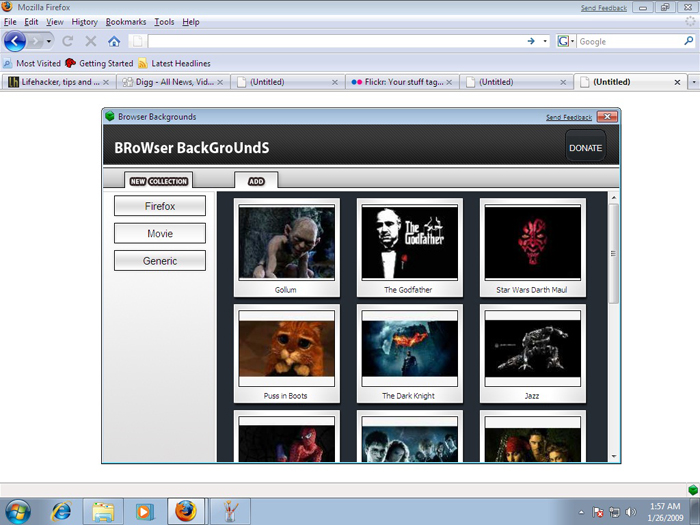Open the View menu

(54, 22)
